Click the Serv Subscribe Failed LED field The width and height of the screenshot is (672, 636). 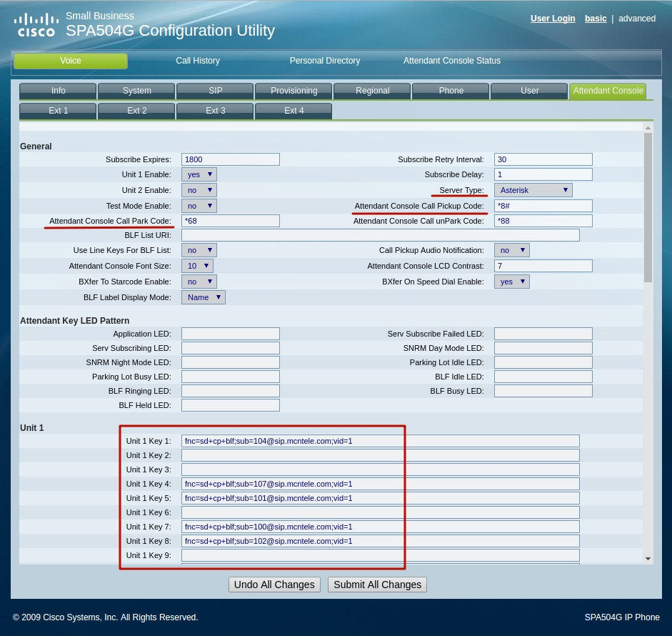point(543,334)
